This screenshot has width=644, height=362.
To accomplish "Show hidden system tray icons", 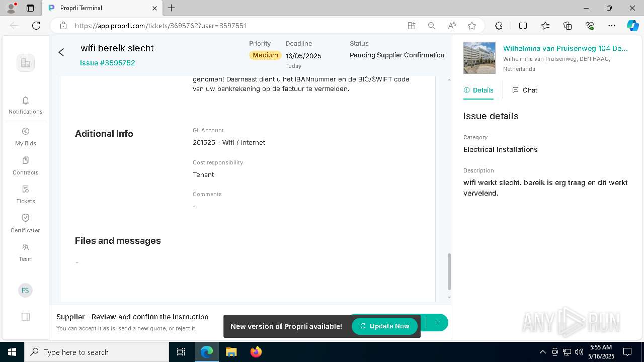I will [x=542, y=352].
